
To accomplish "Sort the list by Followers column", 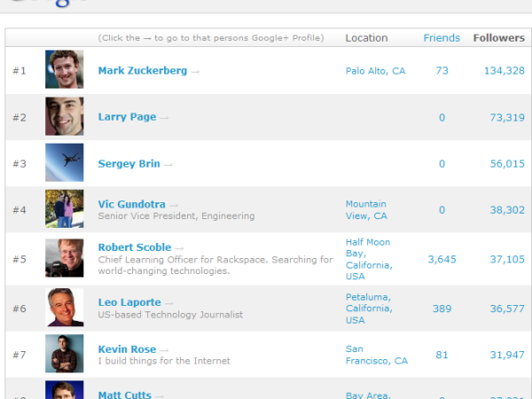I will pyautogui.click(x=498, y=38).
